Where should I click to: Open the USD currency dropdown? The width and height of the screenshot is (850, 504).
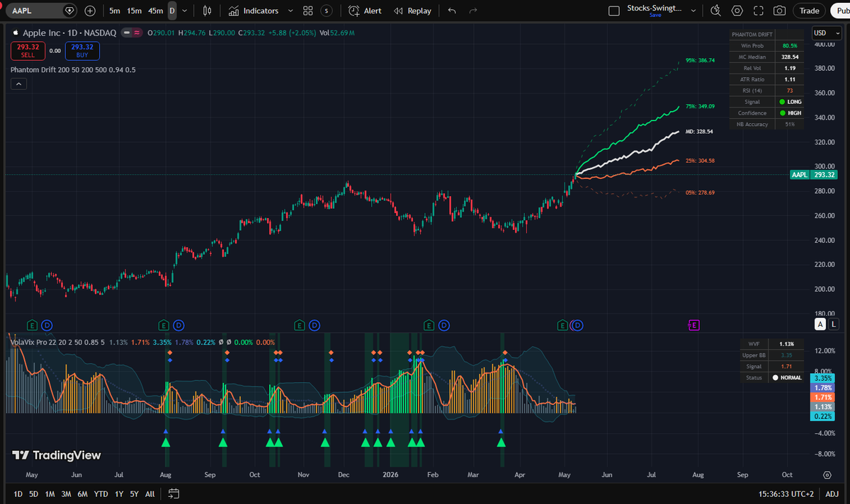point(826,33)
